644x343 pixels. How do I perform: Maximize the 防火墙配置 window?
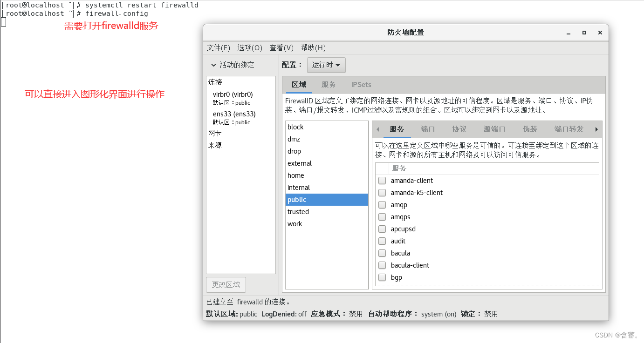point(584,33)
